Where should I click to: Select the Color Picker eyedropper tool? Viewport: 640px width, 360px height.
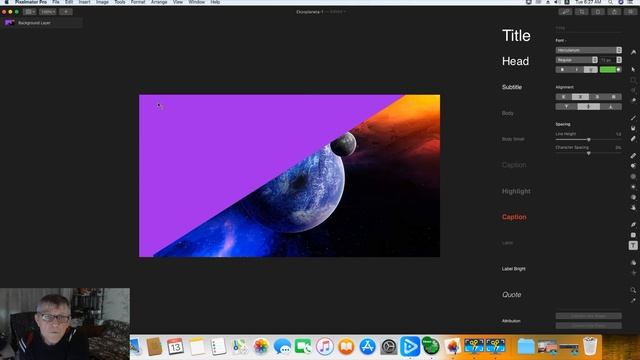(x=633, y=300)
